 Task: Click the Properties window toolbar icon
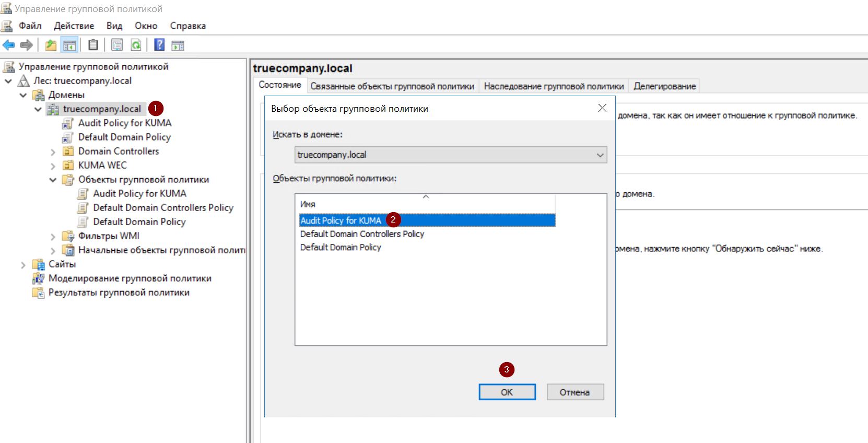(x=117, y=45)
